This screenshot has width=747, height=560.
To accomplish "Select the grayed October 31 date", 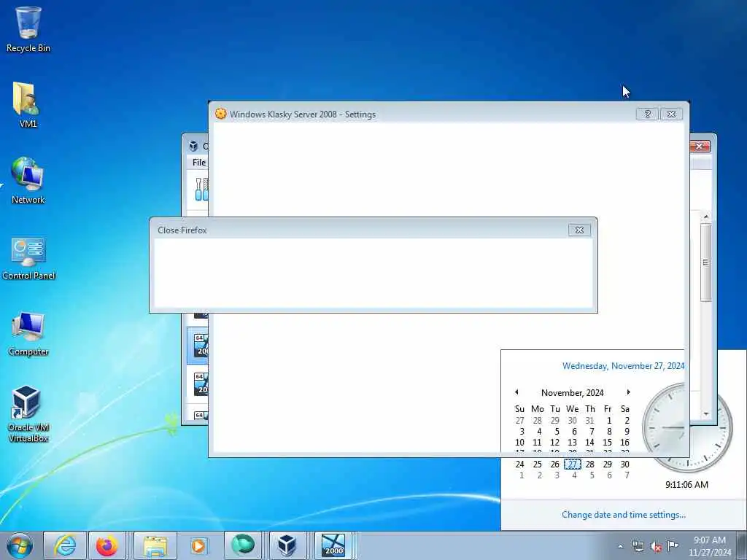I will coord(589,421).
